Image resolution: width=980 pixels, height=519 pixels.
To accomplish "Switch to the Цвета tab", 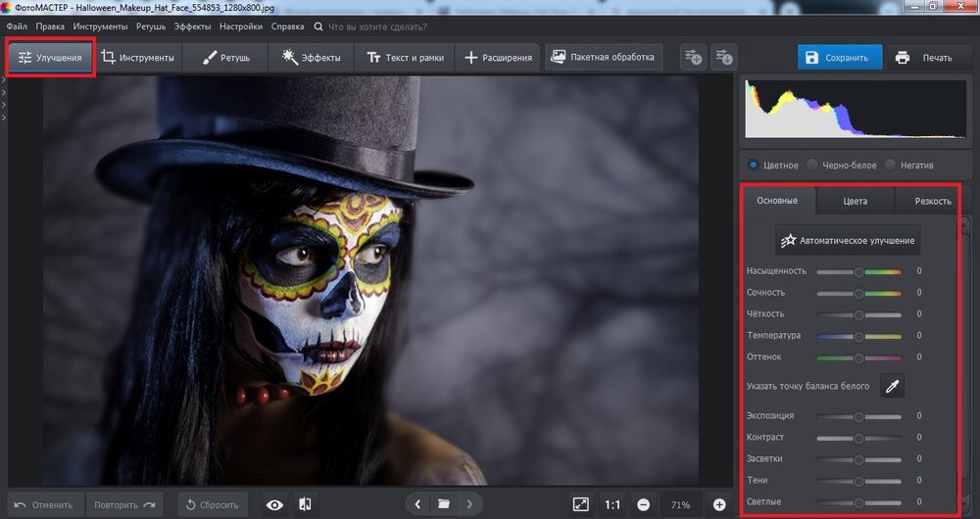I will [x=855, y=201].
